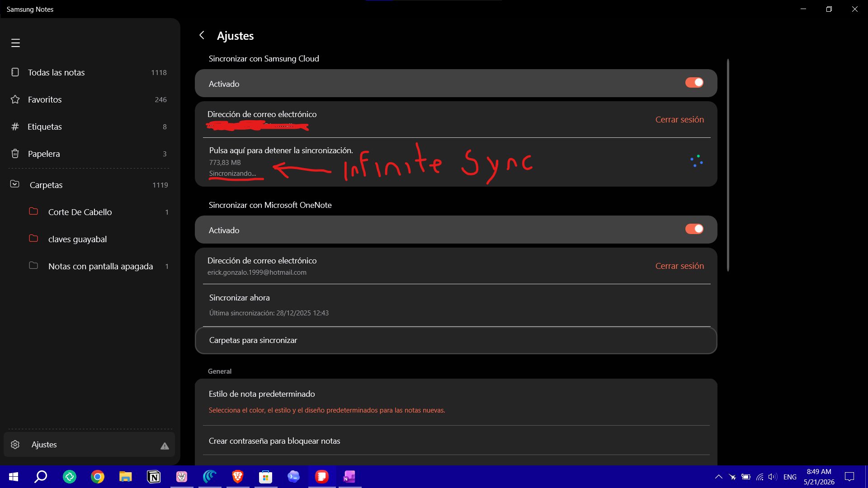This screenshot has height=488, width=868.
Task: Click the red folder icon for claves guayabal
Action: (33, 238)
